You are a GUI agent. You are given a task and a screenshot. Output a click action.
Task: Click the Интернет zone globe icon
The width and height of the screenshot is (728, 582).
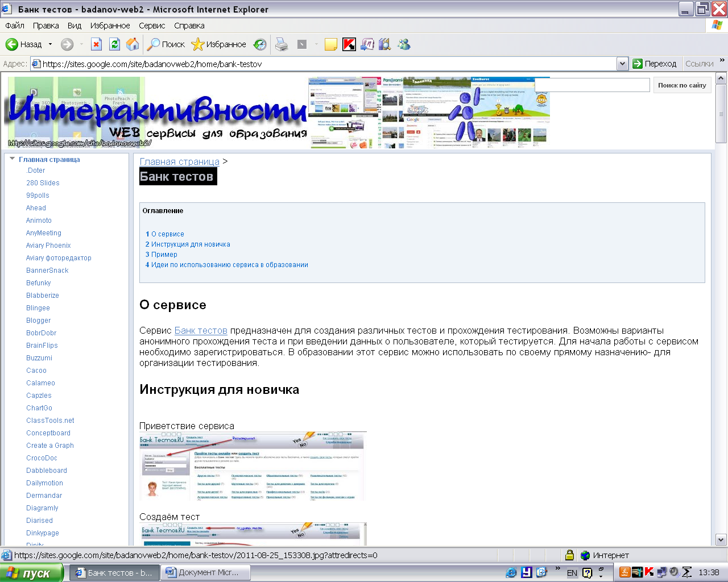point(585,555)
